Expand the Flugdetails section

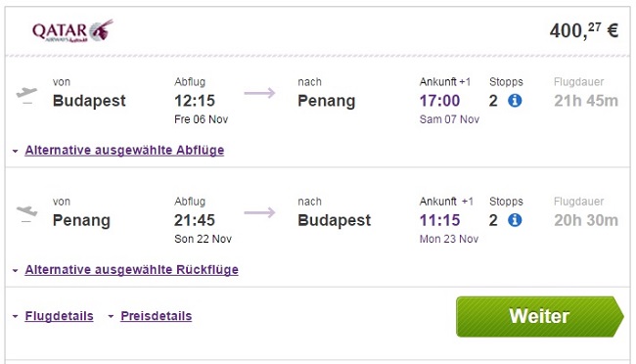[x=60, y=316]
